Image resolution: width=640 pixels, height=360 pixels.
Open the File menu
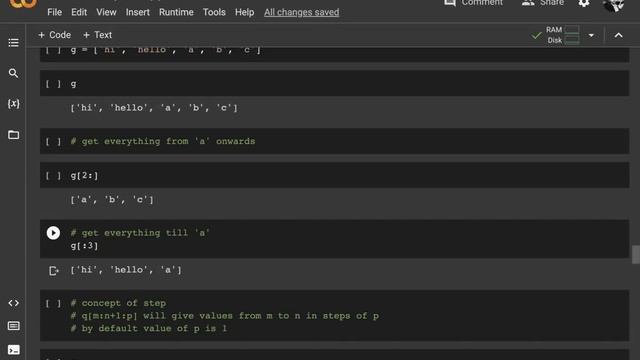pyautogui.click(x=54, y=12)
